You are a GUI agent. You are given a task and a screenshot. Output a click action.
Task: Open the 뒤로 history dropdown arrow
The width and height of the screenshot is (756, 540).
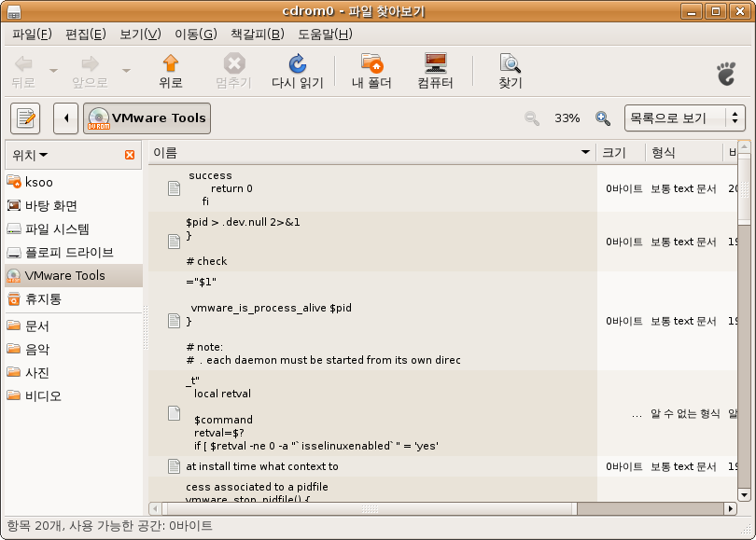[53, 71]
